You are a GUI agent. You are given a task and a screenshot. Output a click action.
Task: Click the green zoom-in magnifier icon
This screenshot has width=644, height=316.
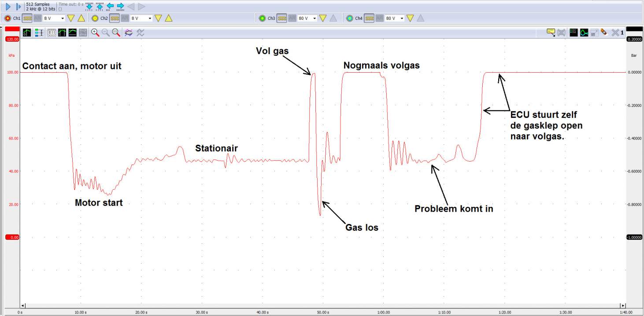[x=96, y=33]
